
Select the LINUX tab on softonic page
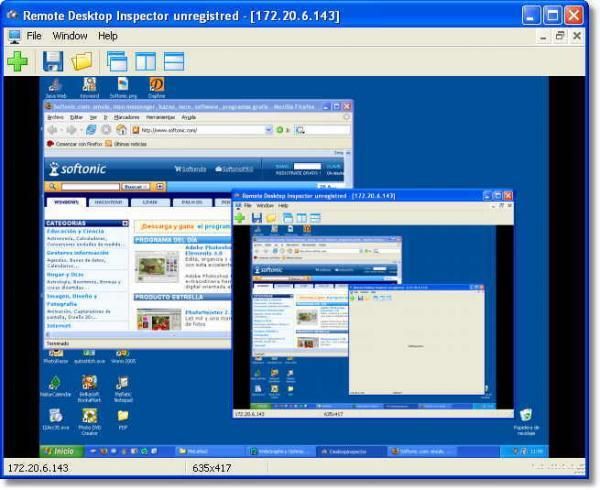[150, 202]
